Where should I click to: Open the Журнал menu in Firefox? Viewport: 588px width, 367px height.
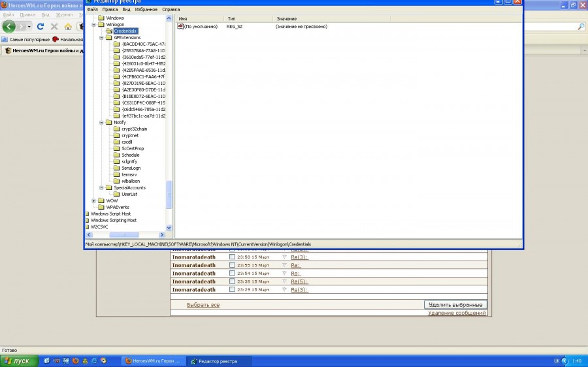[64, 15]
